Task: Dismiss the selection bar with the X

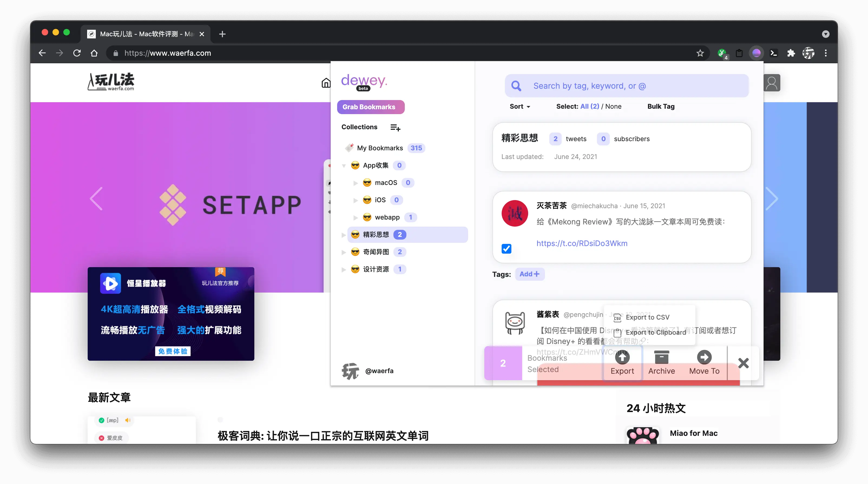Action: pos(743,363)
